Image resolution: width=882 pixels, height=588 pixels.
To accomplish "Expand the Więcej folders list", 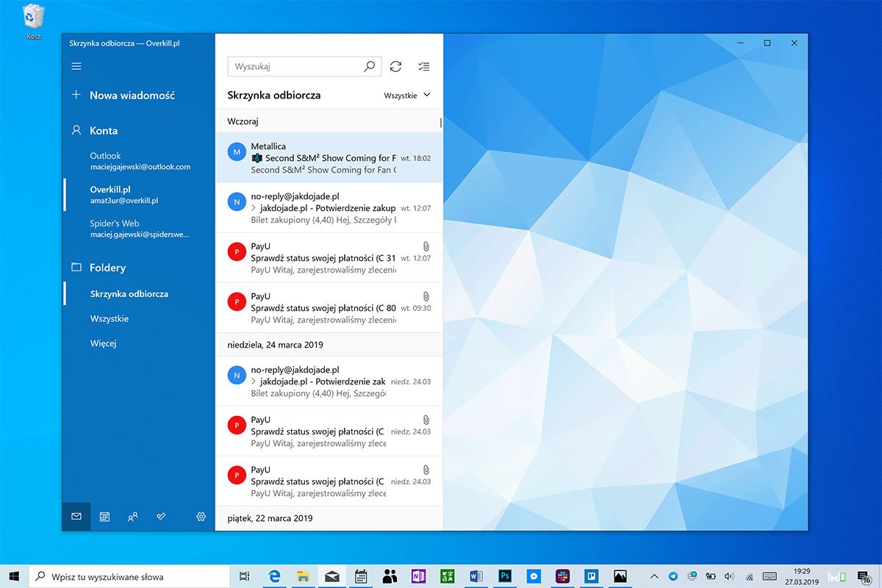I will coord(104,343).
